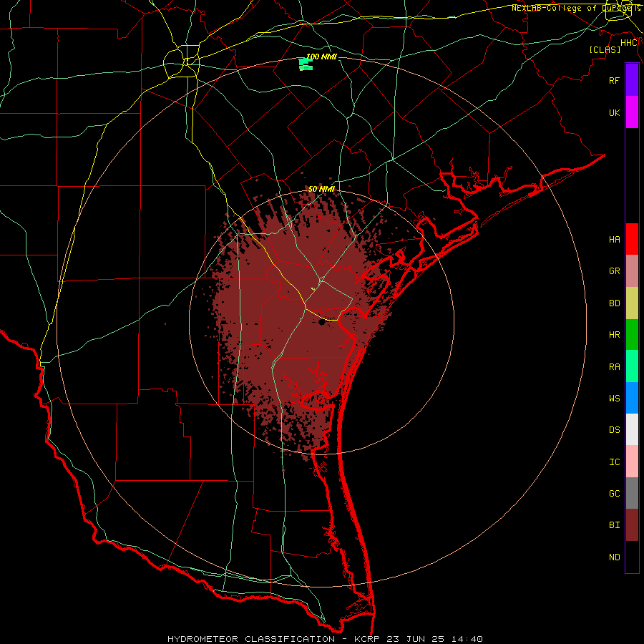Click the 23 JUN 25 date text
This screenshot has height=644, width=644.
pos(416,639)
